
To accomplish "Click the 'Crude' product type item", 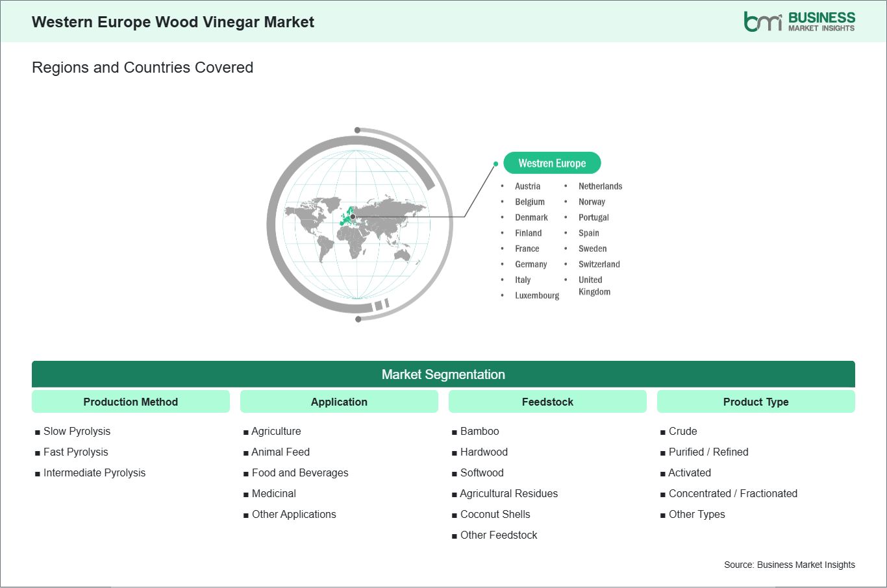I will point(682,431).
